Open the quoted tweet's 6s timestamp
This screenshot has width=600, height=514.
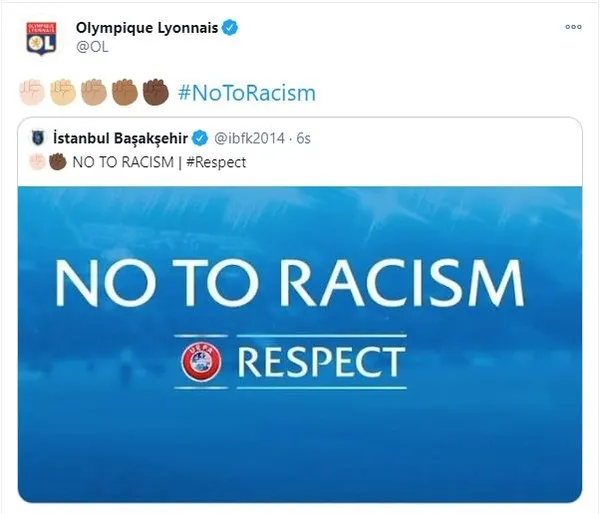point(303,138)
